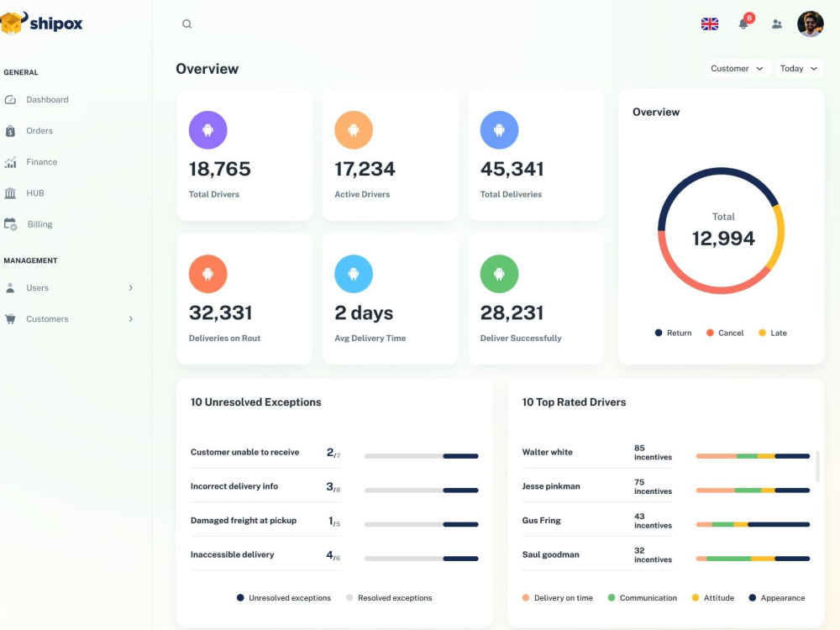Viewport: 840px width, 630px height.
Task: Toggle Cancel legend in Overview chart
Action: click(x=725, y=333)
